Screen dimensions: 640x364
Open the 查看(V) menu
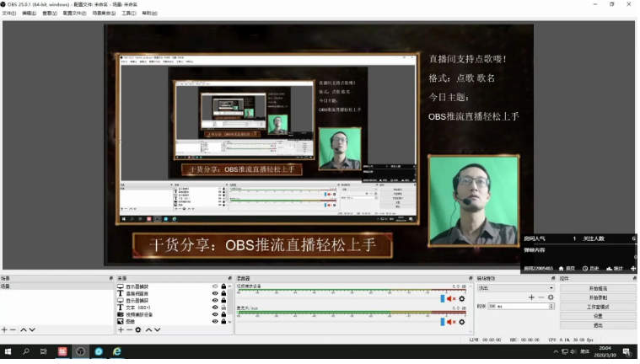(50, 13)
